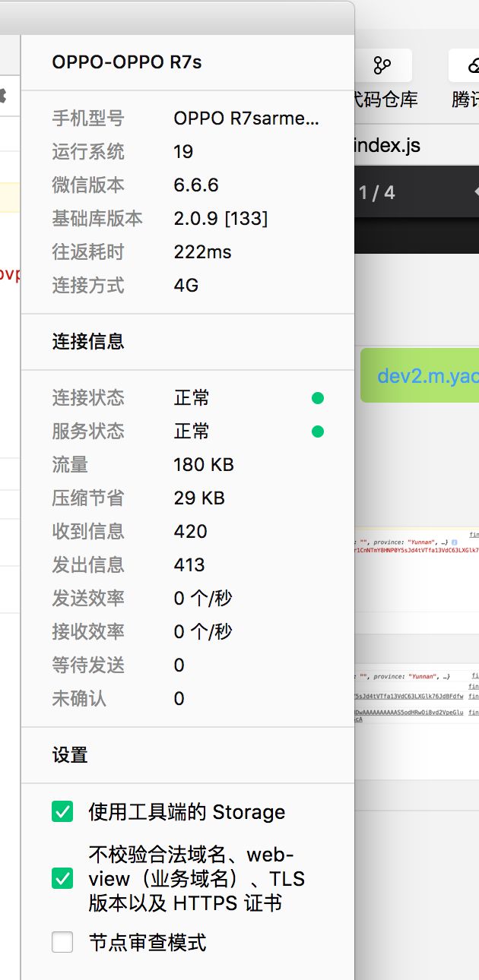Click the 收到信息 value 420

(190, 532)
